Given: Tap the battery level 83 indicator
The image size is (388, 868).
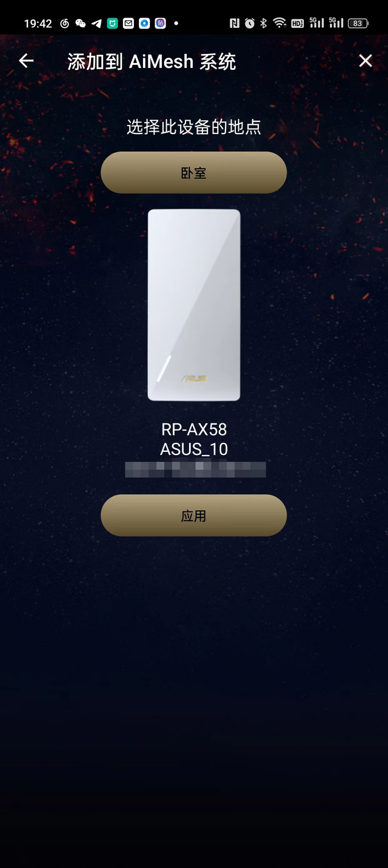Looking at the screenshot, I should pyautogui.click(x=358, y=24).
